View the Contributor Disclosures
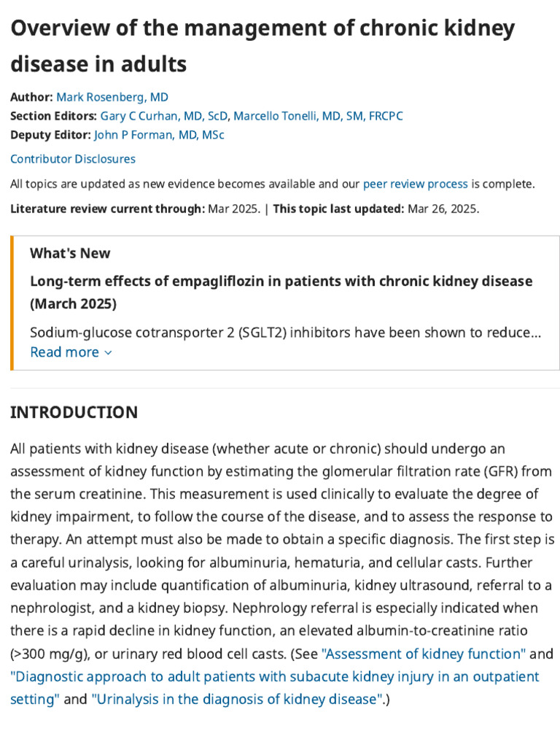Viewport: 560px width, 747px height. (x=73, y=159)
